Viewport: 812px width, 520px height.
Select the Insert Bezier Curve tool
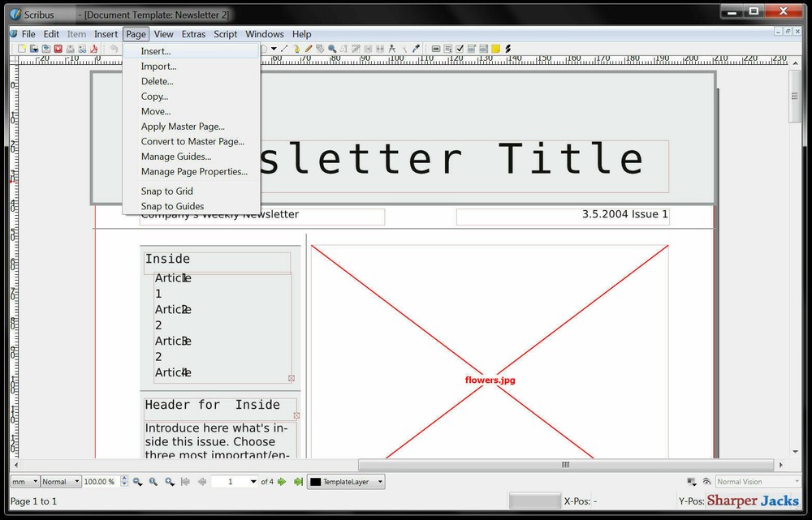296,48
